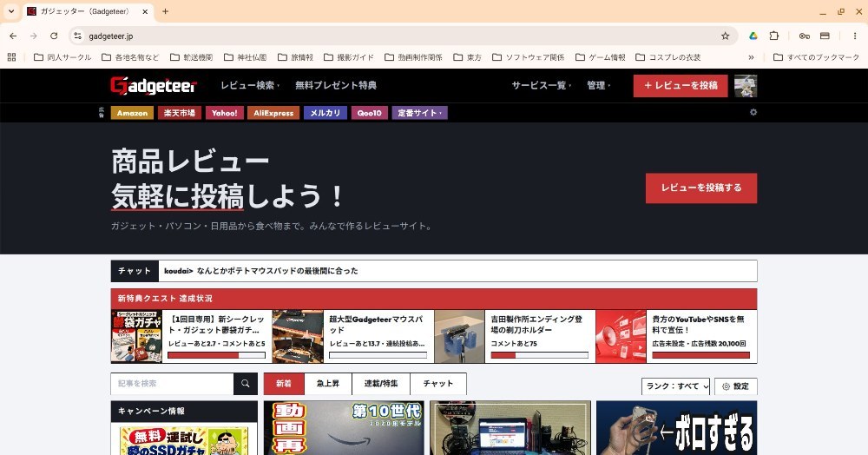Click progress bar under YouTube宣伝 quest
The height and width of the screenshot is (455, 868).
coord(700,355)
